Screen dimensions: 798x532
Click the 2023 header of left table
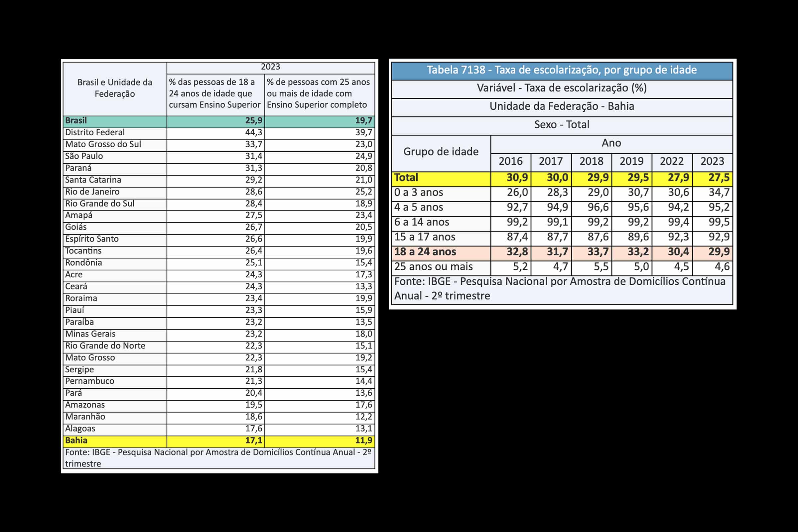coord(270,67)
